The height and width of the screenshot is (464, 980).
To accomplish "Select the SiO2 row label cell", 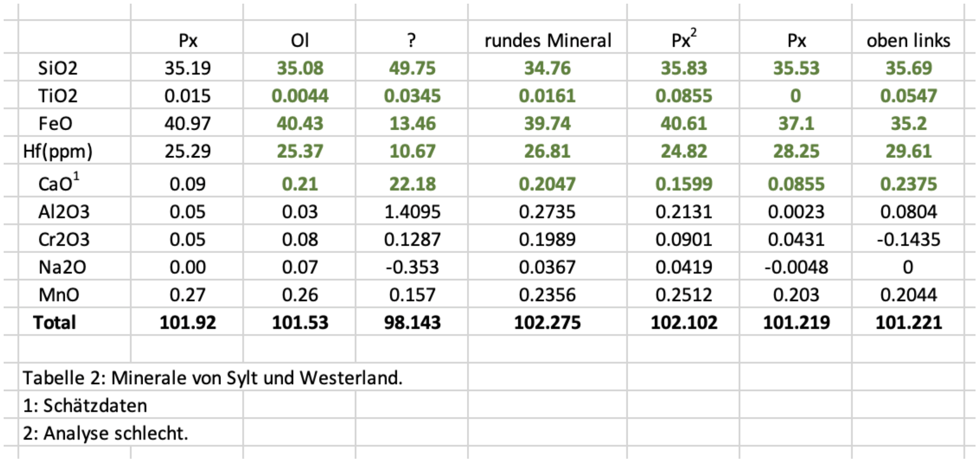I will (58, 68).
